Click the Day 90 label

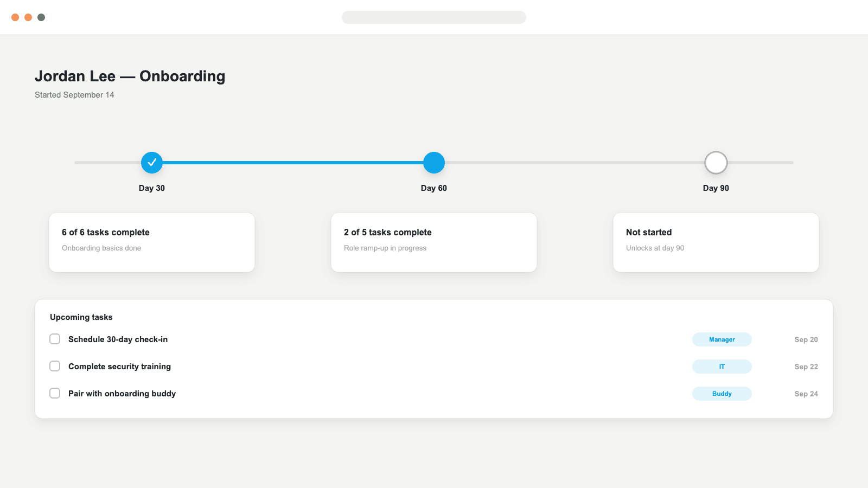point(716,188)
